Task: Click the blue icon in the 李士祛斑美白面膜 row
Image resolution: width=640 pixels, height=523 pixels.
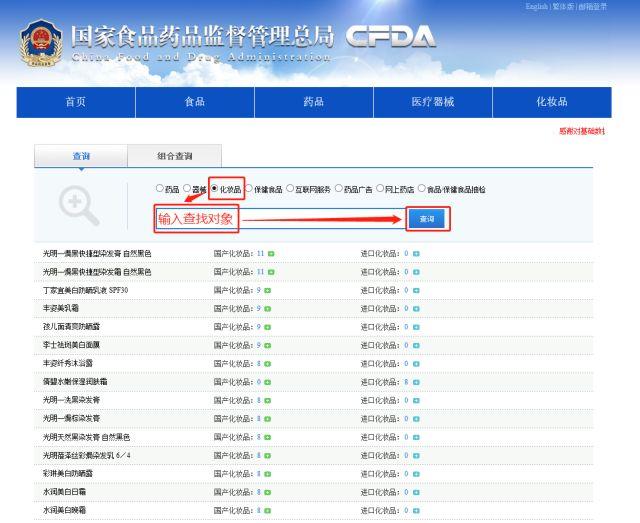Action: (416, 346)
